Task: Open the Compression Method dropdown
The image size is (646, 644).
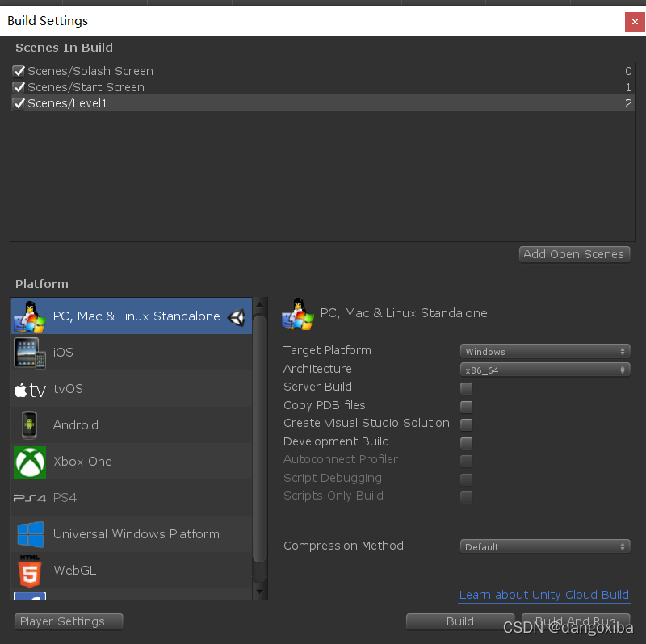Action: [545, 546]
